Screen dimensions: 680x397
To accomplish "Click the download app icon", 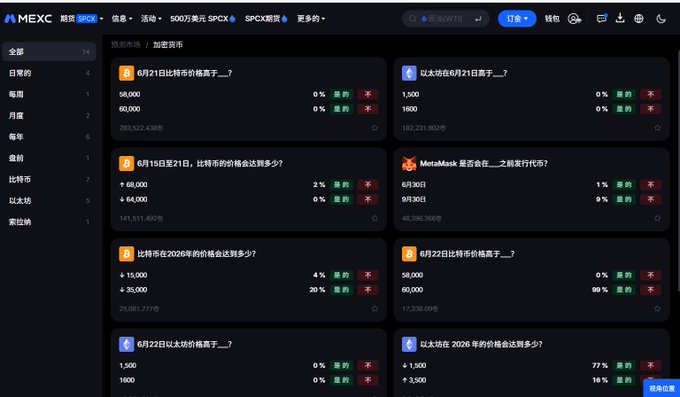I will coord(620,18).
